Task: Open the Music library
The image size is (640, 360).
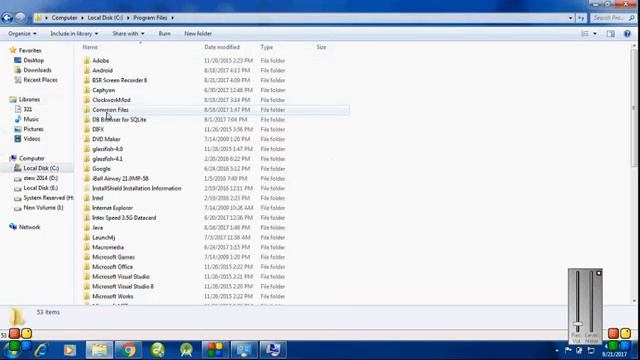Action: pyautogui.click(x=31, y=119)
